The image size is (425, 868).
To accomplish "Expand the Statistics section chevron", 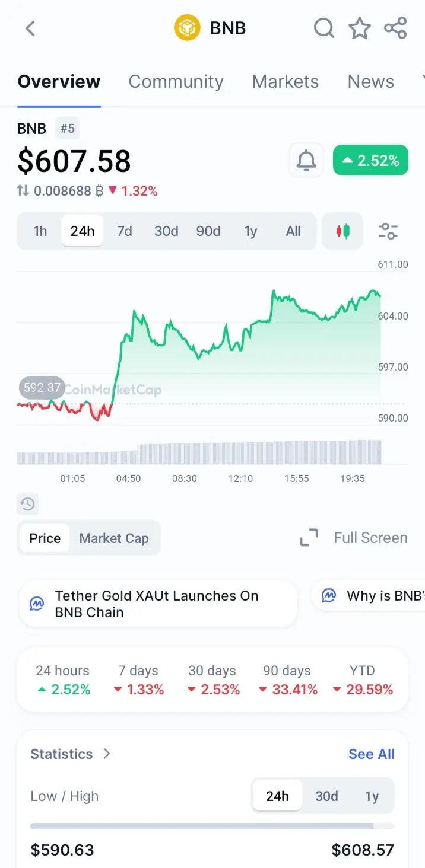I will (107, 754).
